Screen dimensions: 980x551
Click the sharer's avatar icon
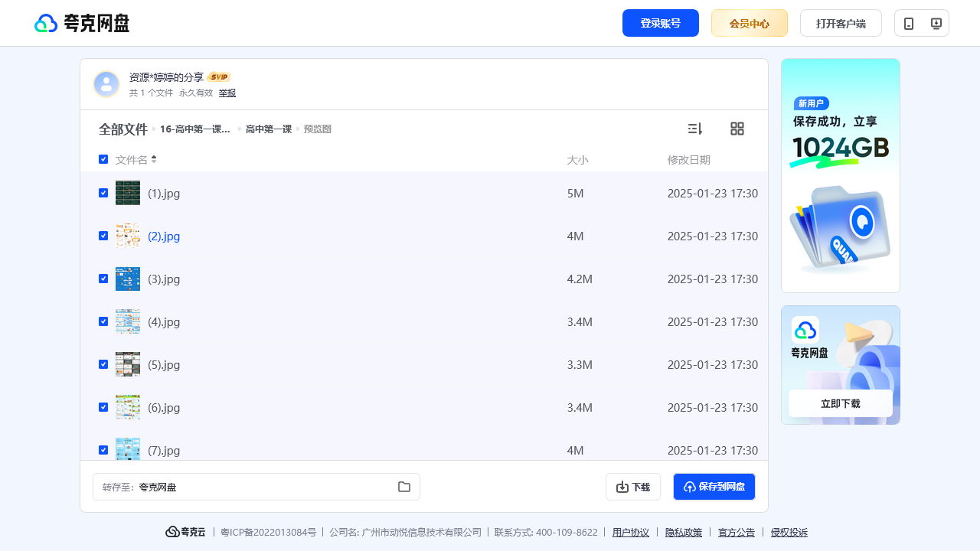(106, 84)
